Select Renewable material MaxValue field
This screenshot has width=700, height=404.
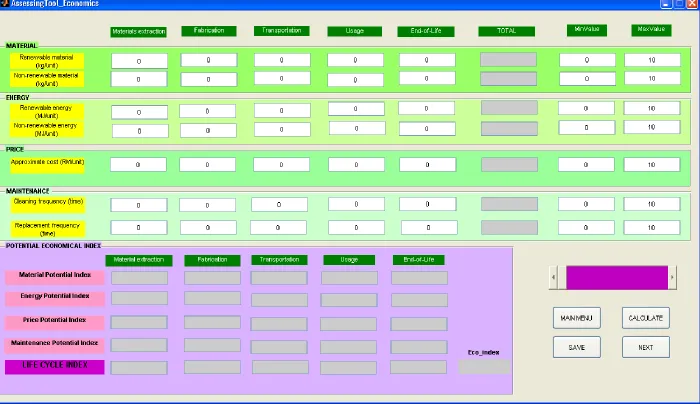[652, 60]
